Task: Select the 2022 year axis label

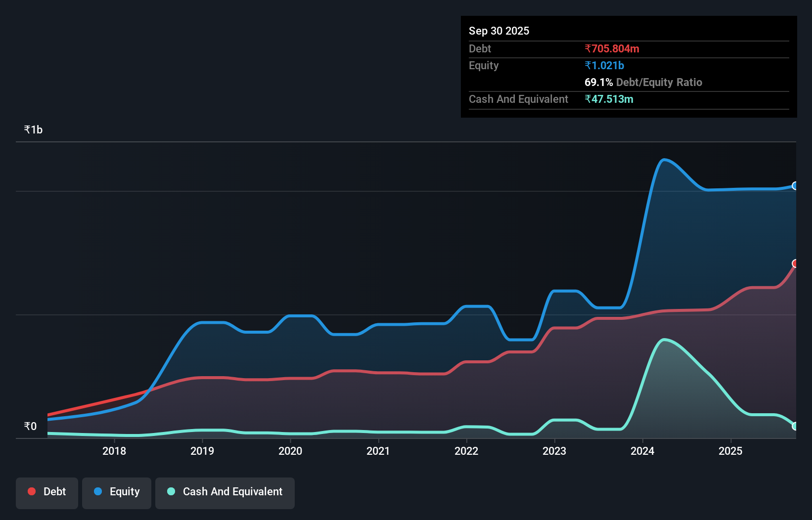Action: pos(467,451)
